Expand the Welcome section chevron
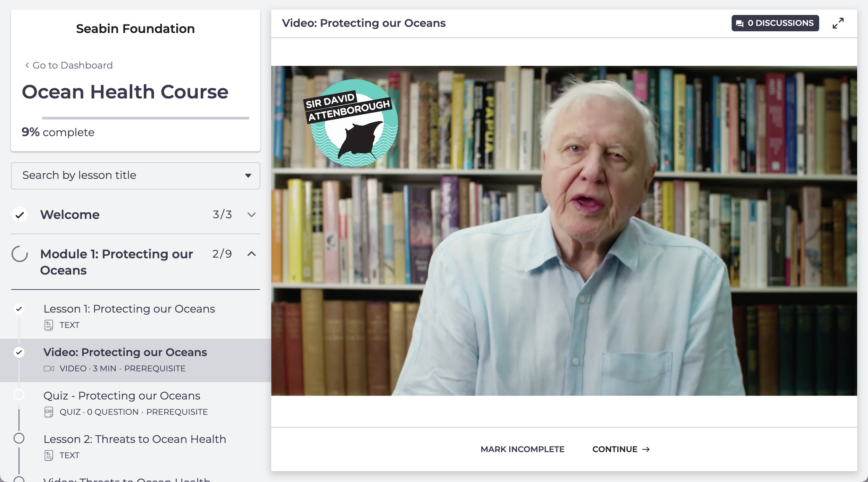 click(251, 215)
